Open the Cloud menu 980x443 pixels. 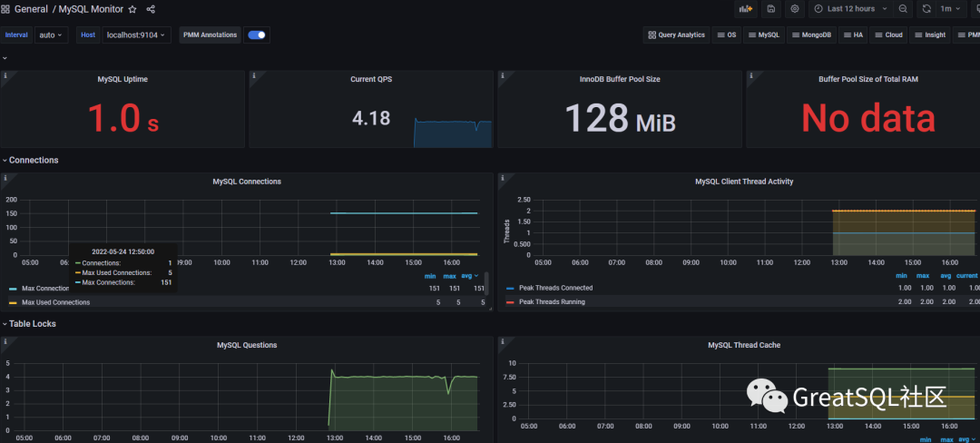[x=888, y=35]
